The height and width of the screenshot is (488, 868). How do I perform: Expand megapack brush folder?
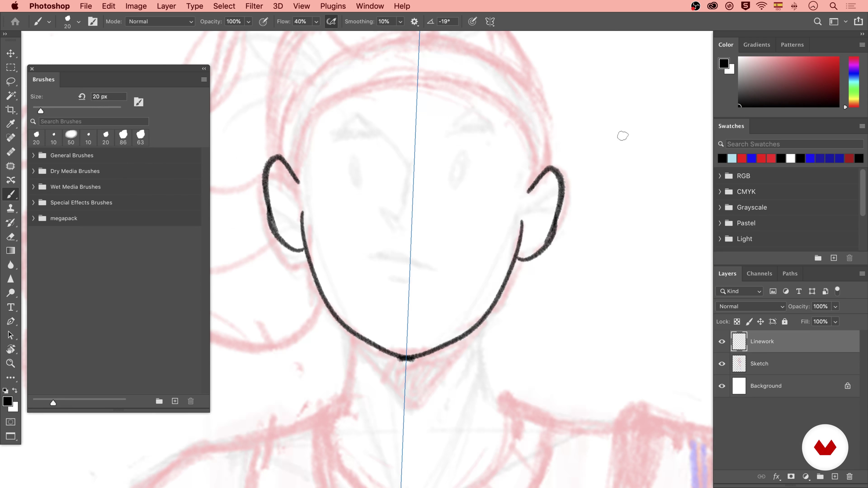point(33,218)
